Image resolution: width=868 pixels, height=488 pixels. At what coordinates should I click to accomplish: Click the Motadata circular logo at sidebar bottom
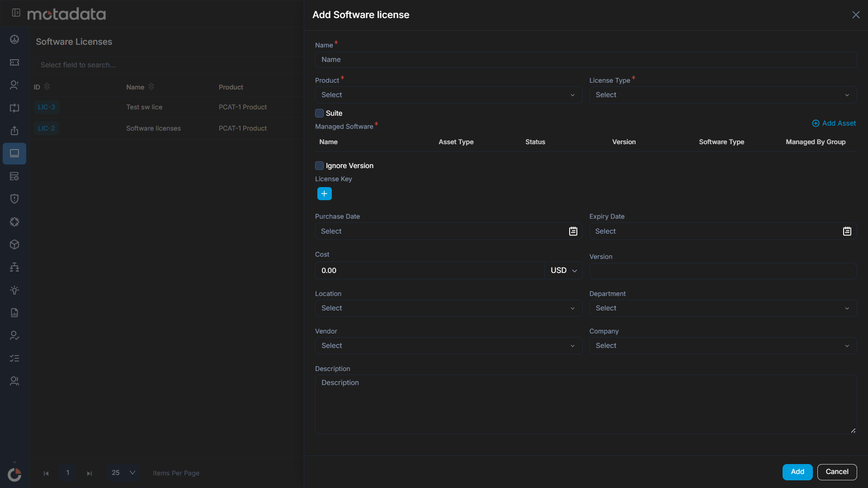click(14, 475)
